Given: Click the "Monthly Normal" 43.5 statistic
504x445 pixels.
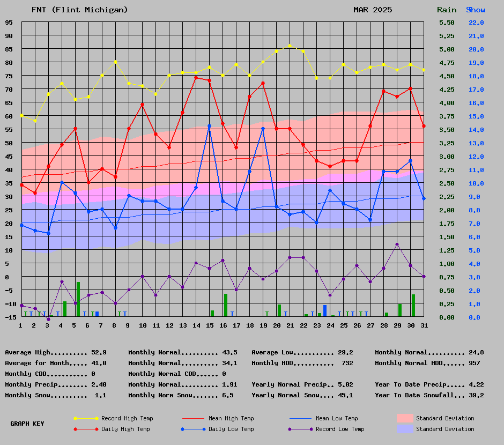Looking at the screenshot, I should pos(183,352).
